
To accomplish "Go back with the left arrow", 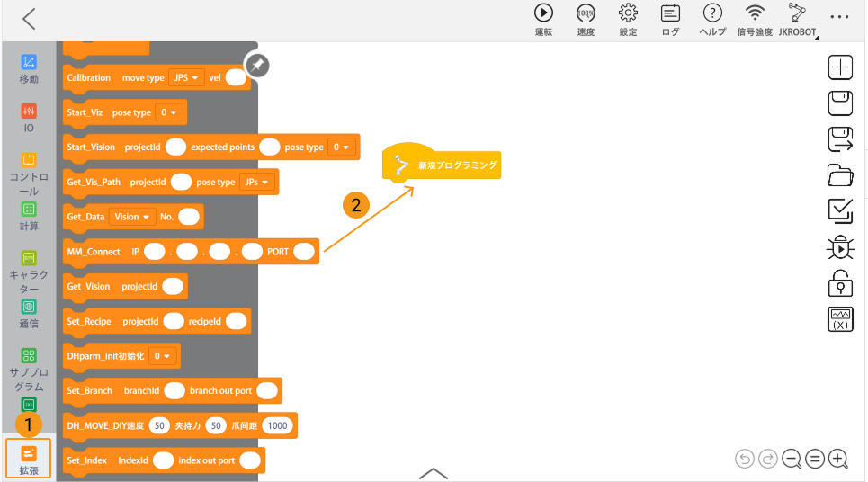I will (x=29, y=19).
